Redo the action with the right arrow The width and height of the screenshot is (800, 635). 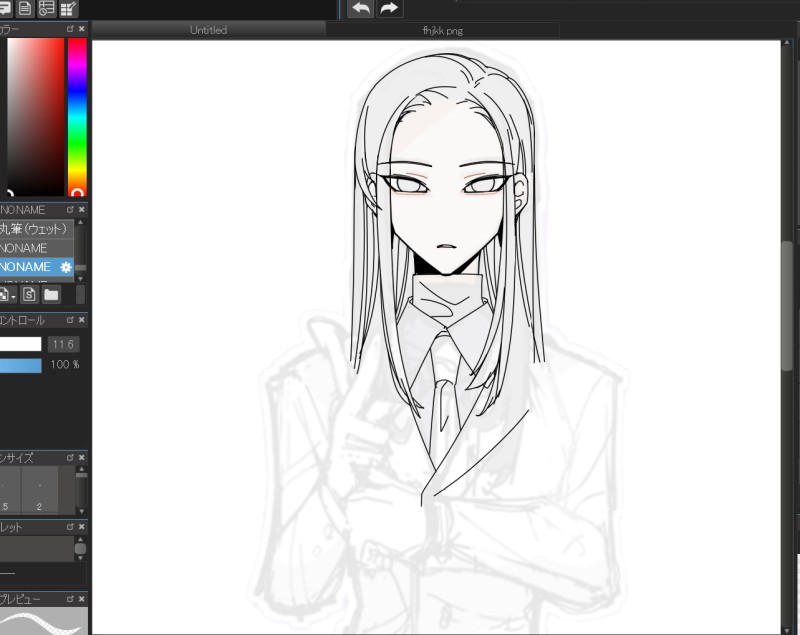(x=389, y=8)
